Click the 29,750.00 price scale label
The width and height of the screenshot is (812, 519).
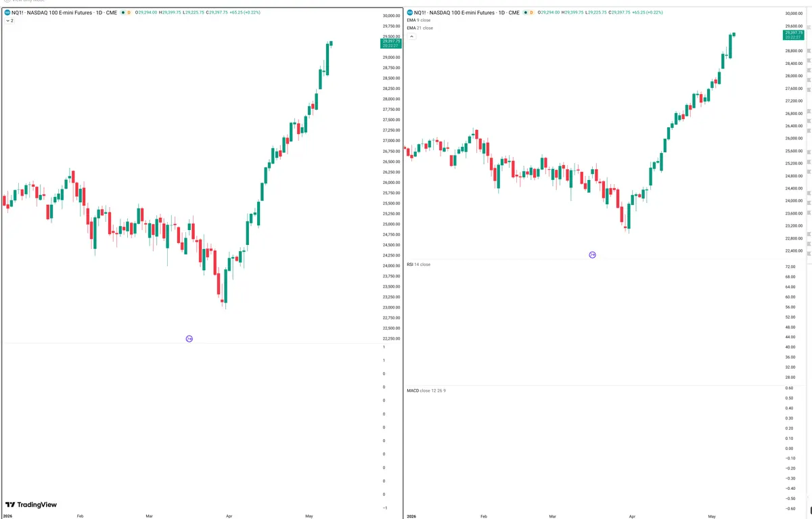(x=392, y=26)
